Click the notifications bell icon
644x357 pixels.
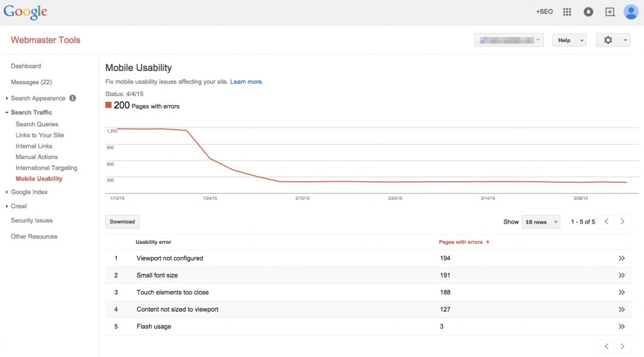(x=588, y=12)
